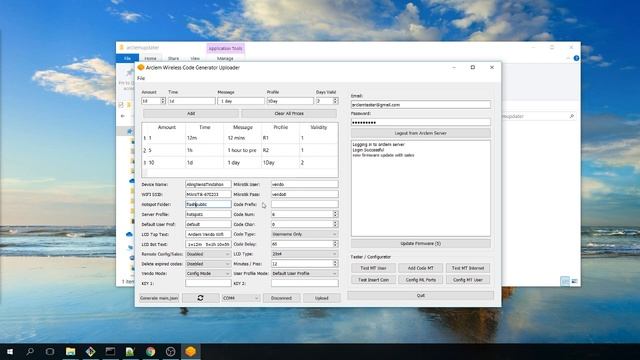The image size is (640, 360).
Task: Click the Email input field
Action: (420, 104)
